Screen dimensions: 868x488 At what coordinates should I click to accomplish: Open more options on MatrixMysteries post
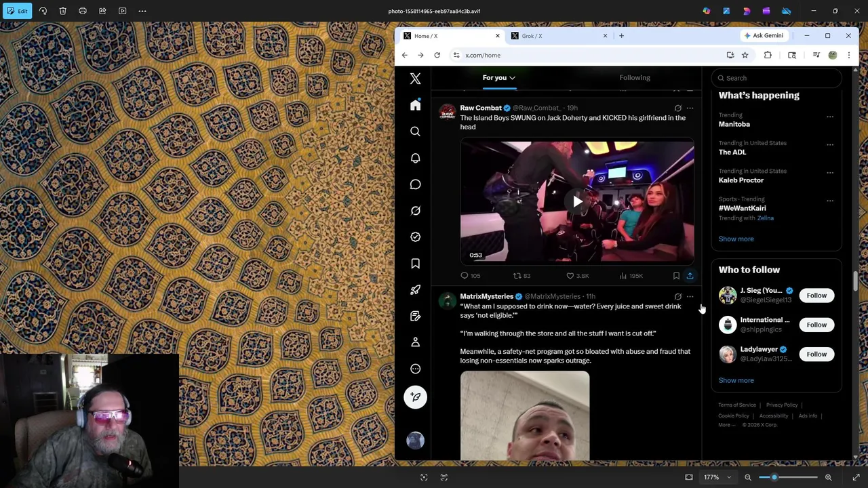click(x=690, y=296)
